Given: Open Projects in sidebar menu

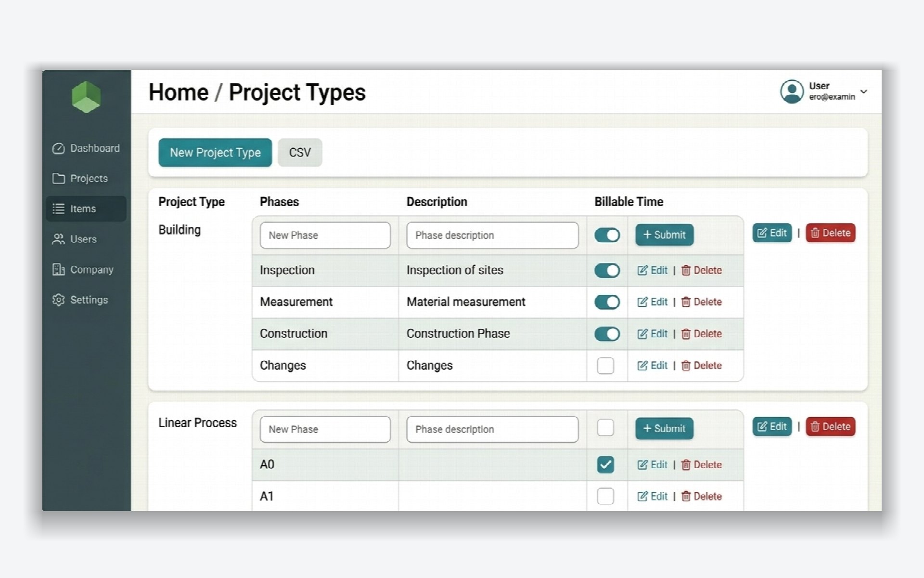Looking at the screenshot, I should pyautogui.click(x=86, y=179).
